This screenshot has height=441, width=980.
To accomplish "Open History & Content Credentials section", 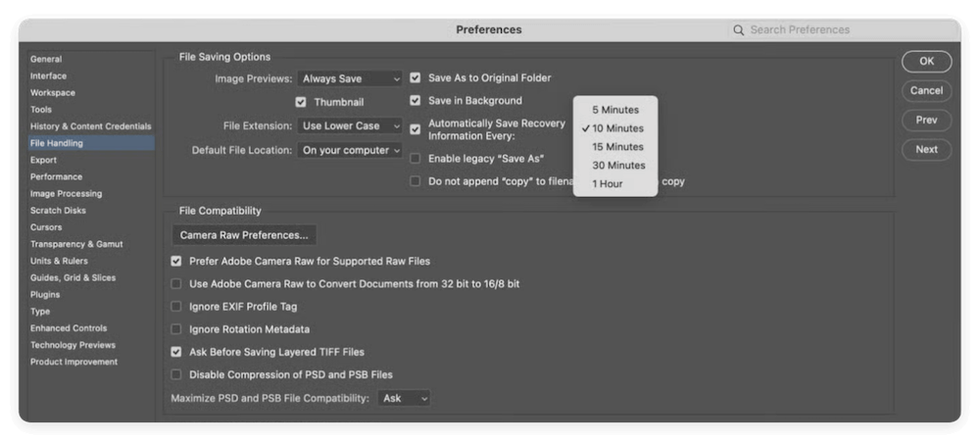I will click(90, 126).
